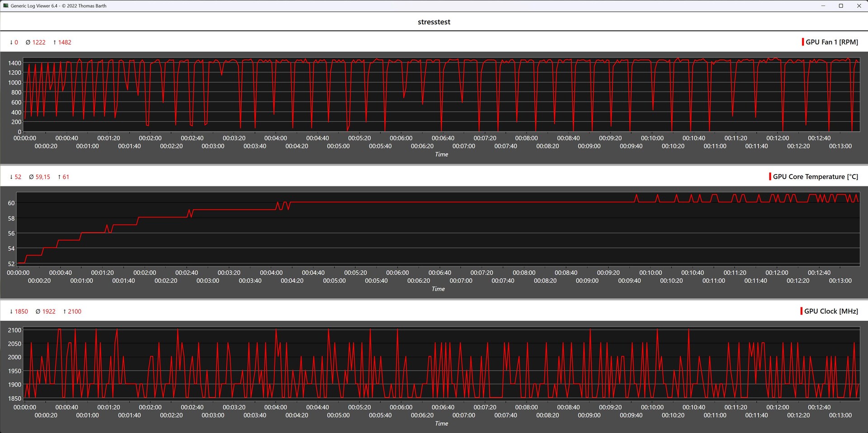Click the Generic Log Viewer app icon
The image size is (868, 433).
coord(5,6)
